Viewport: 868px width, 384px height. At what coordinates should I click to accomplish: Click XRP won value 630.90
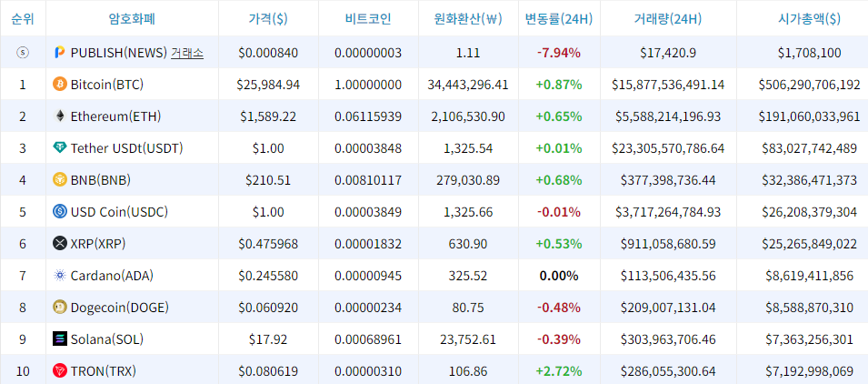point(468,244)
